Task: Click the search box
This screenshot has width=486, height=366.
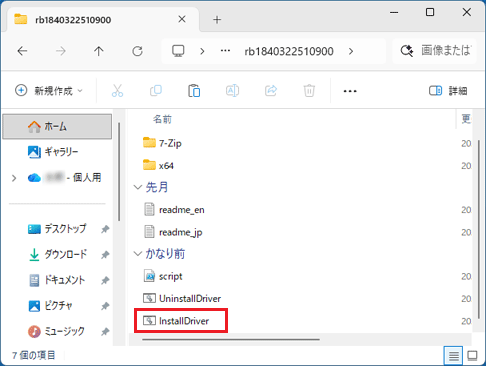Action: point(435,51)
